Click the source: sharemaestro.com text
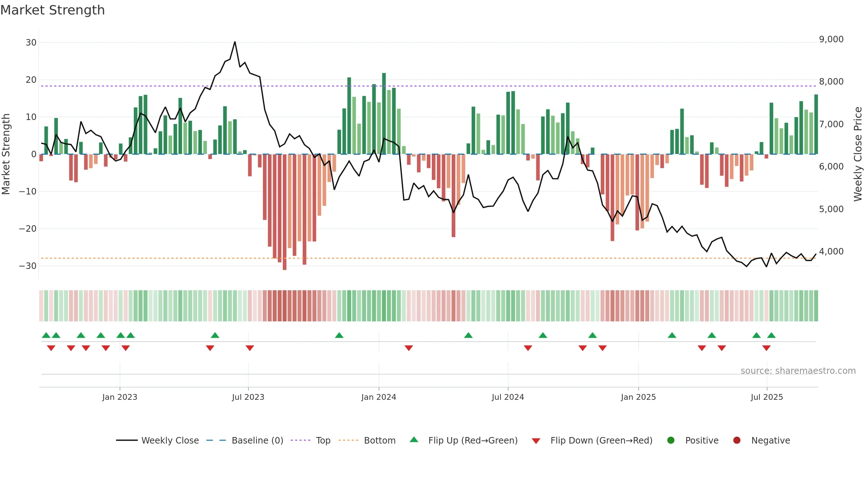 point(798,371)
